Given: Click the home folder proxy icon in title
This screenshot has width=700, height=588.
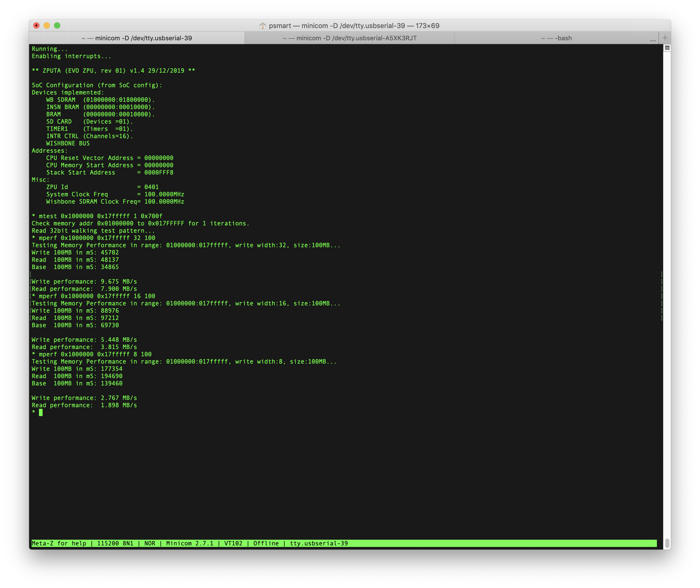Looking at the screenshot, I should click(x=263, y=26).
